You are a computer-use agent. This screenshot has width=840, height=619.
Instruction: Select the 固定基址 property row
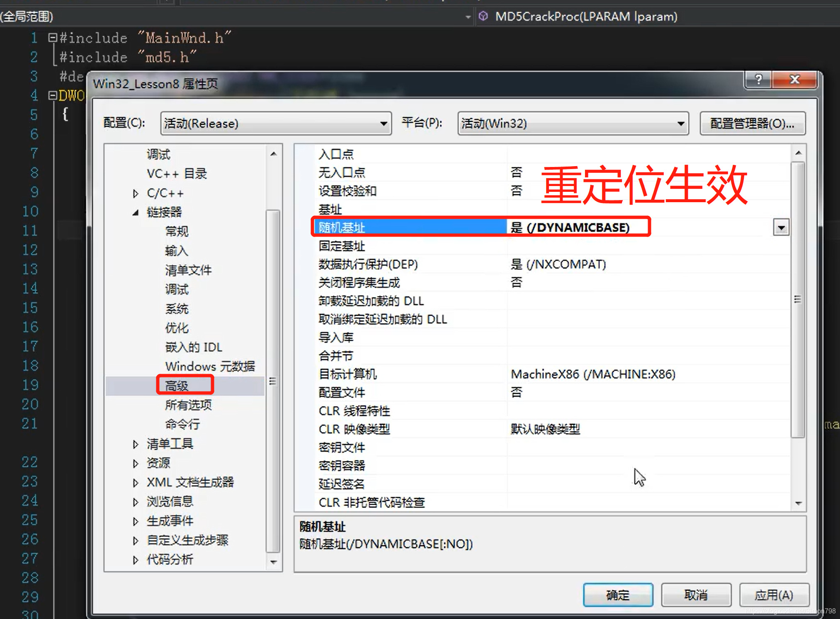[552, 246]
